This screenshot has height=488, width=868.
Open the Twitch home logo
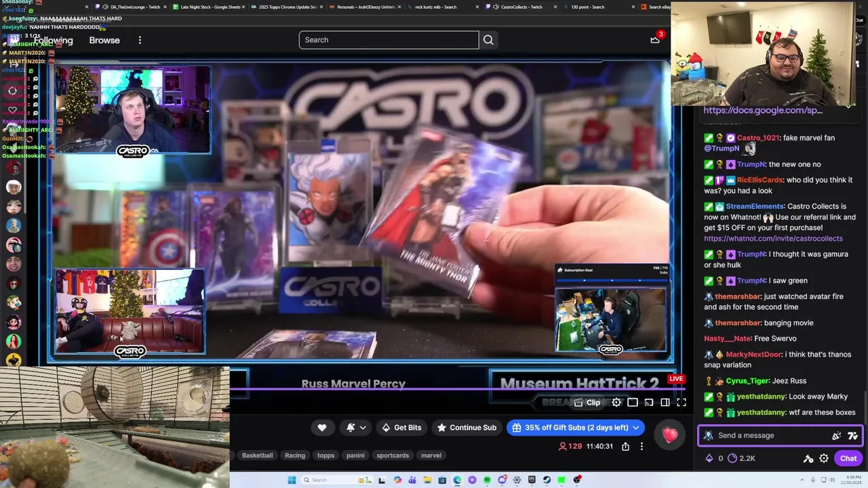coord(14,40)
